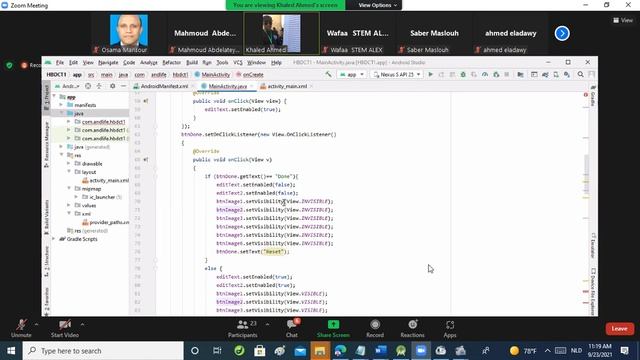Screen dimensions: 640x360
Task: Click the View layout button top right
Action: 623,20
